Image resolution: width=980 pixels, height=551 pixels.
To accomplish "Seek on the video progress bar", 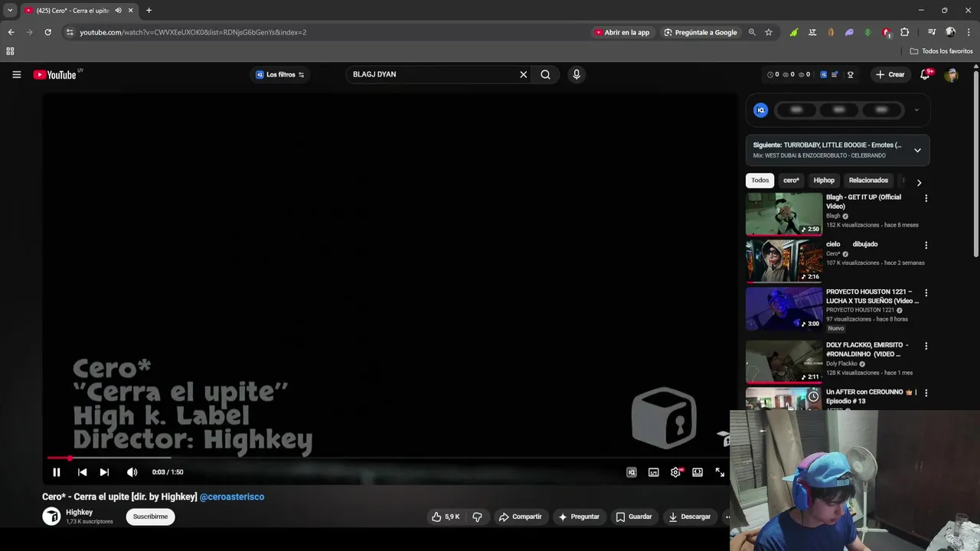I will point(389,458).
